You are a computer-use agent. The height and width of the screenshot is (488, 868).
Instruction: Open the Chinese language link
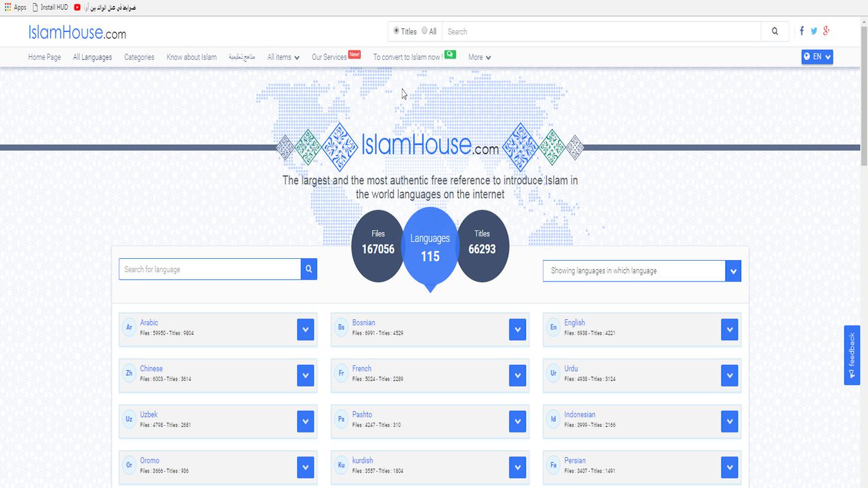point(152,368)
